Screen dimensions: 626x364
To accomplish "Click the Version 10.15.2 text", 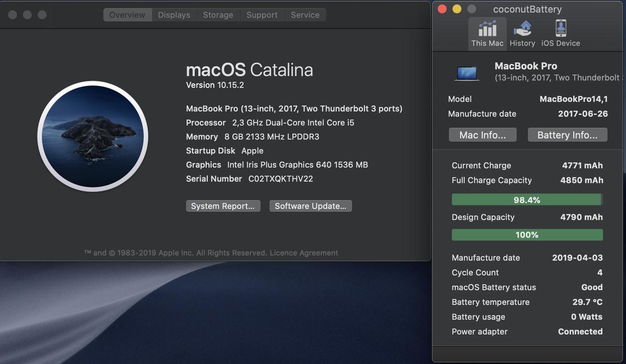I will pos(215,85).
